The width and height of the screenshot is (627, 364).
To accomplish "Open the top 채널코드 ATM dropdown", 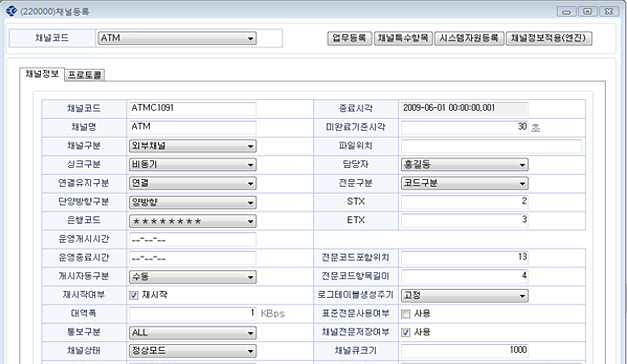I will [177, 38].
